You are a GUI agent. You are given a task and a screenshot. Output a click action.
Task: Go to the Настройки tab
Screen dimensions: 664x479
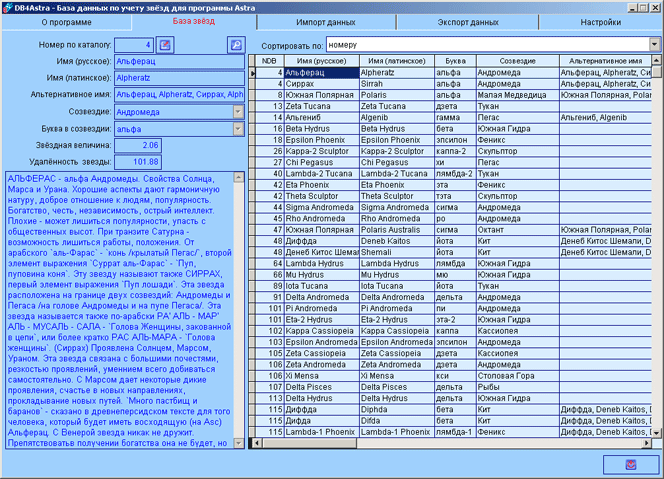(x=600, y=21)
